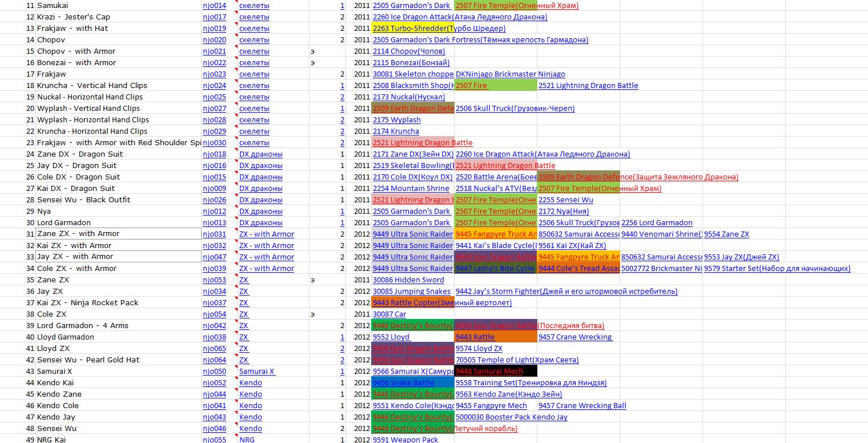Image resolution: width=868 pixels, height=443 pixels.
Task: Open the 9552 Lloyd set link
Action: coord(391,337)
